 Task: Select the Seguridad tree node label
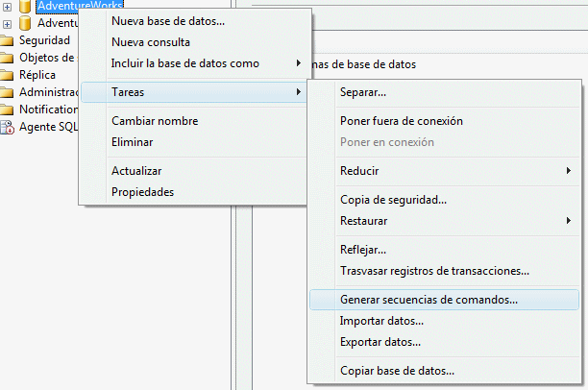[x=44, y=40]
